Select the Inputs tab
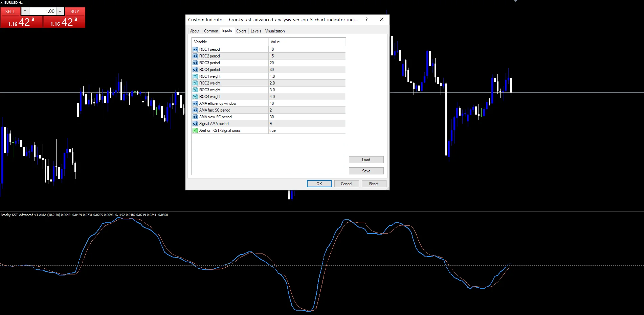The height and width of the screenshot is (315, 644). click(x=227, y=30)
